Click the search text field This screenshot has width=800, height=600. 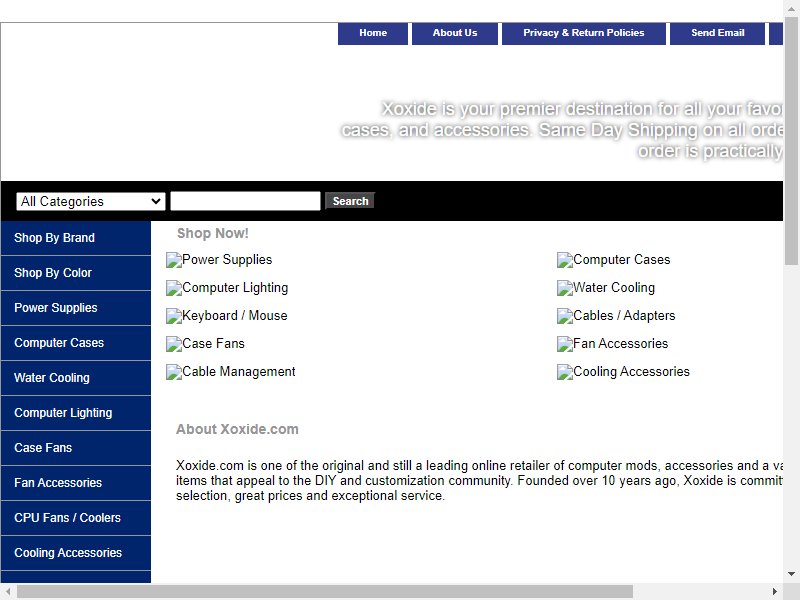coord(245,201)
